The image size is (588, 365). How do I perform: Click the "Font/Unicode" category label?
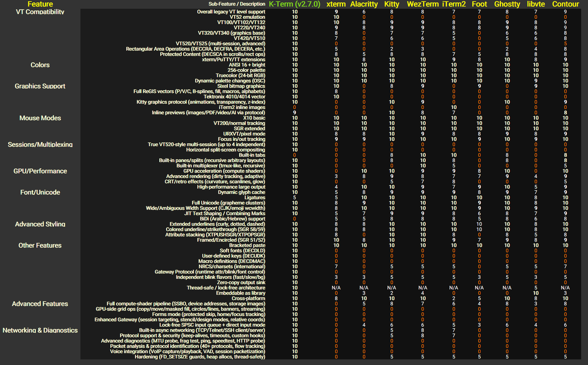[40, 192]
